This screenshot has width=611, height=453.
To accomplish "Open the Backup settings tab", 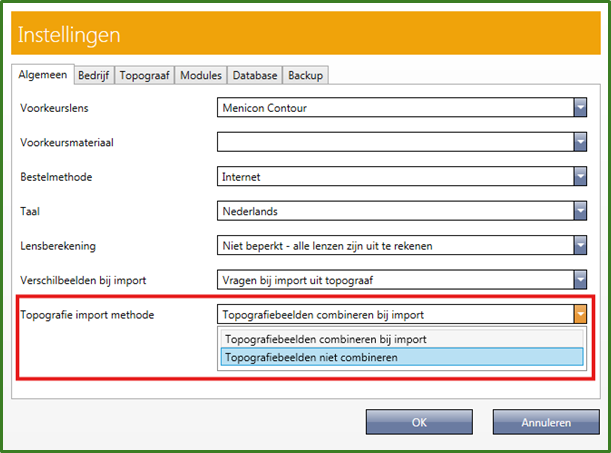I will pos(305,75).
